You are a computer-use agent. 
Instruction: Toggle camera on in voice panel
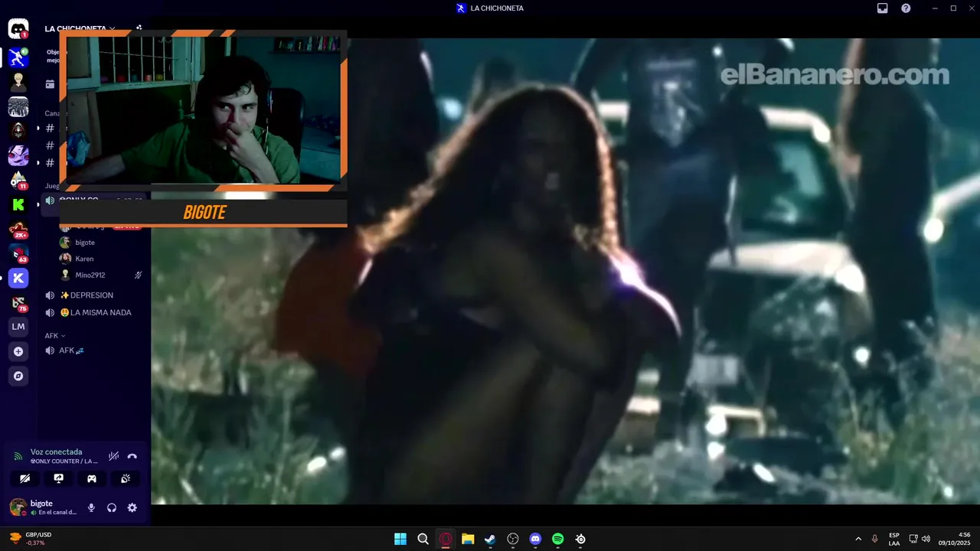pos(25,478)
